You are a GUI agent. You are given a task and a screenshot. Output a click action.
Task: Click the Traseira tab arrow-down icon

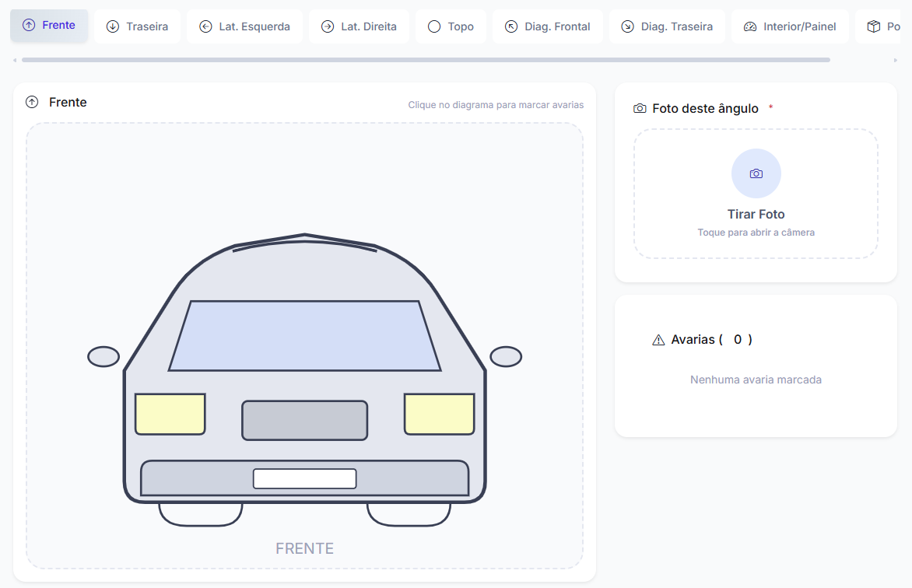113,26
